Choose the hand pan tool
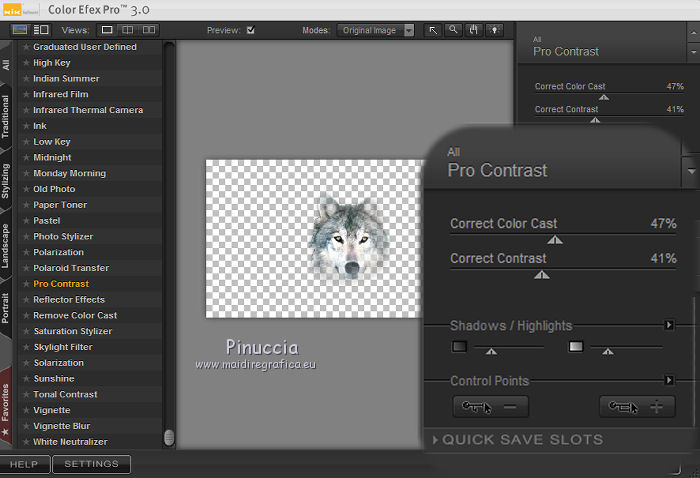Viewport: 700px width, 478px height. coord(474,30)
